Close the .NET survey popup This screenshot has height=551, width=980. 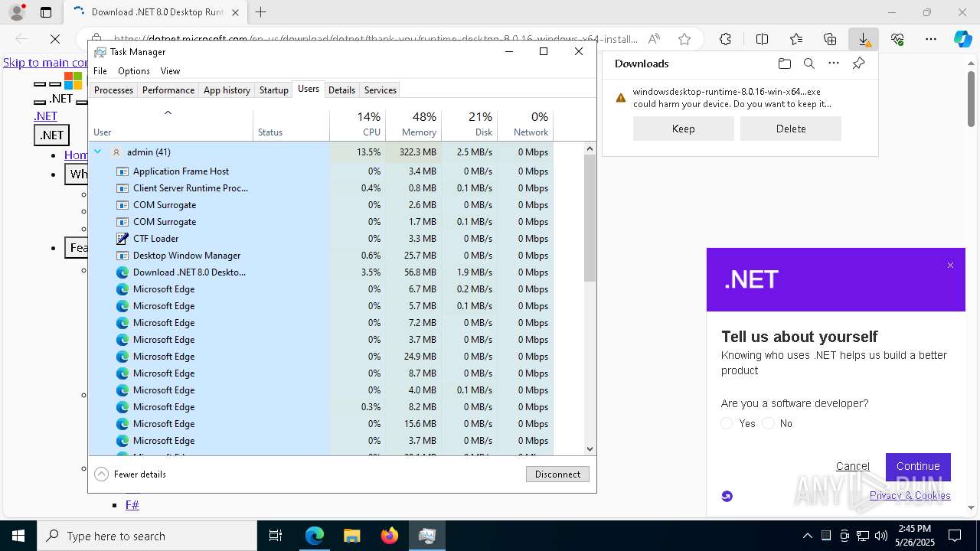(950, 266)
